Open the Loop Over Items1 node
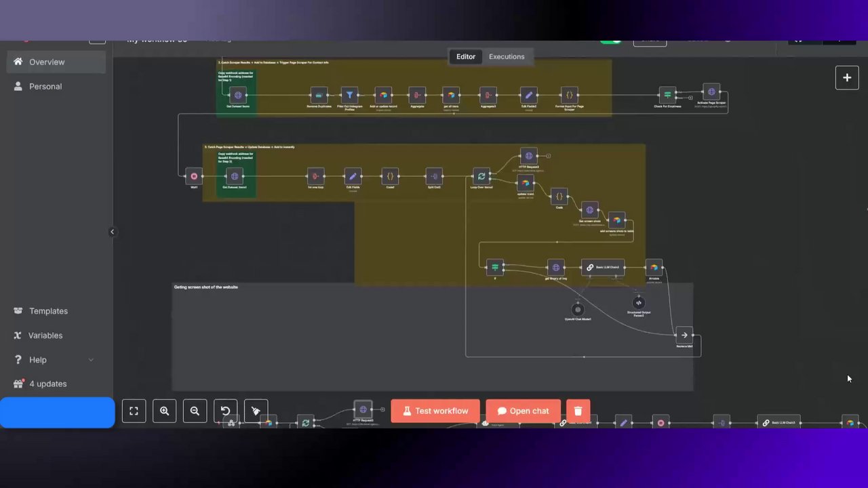868x488 pixels. (x=481, y=176)
